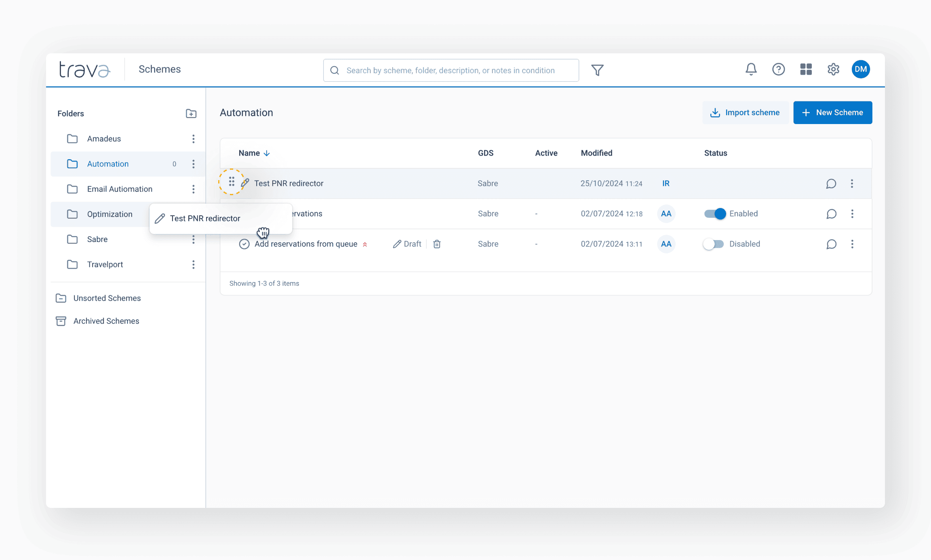Viewport: 931px width, 560px height.
Task: Open the help question mark icon
Action: coord(778,69)
